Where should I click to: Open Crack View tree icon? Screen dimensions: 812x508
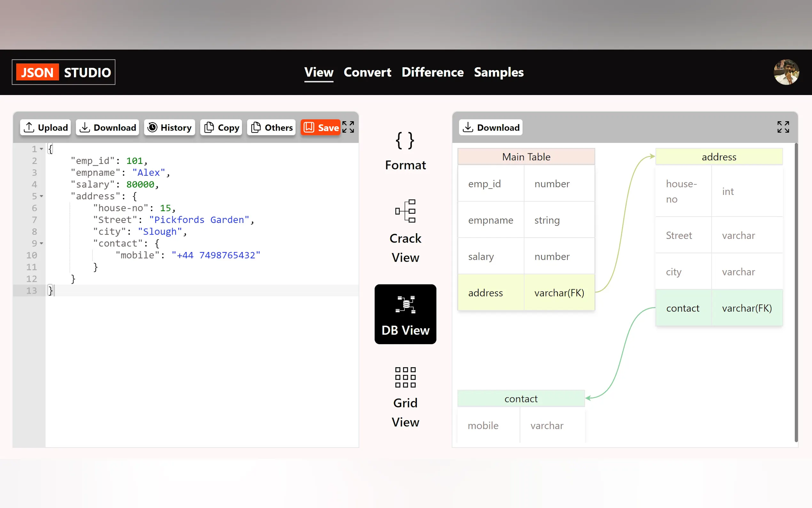[405, 211]
